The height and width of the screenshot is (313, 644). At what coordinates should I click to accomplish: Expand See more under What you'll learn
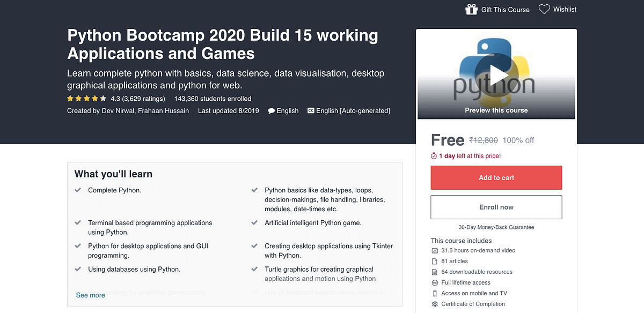90,295
